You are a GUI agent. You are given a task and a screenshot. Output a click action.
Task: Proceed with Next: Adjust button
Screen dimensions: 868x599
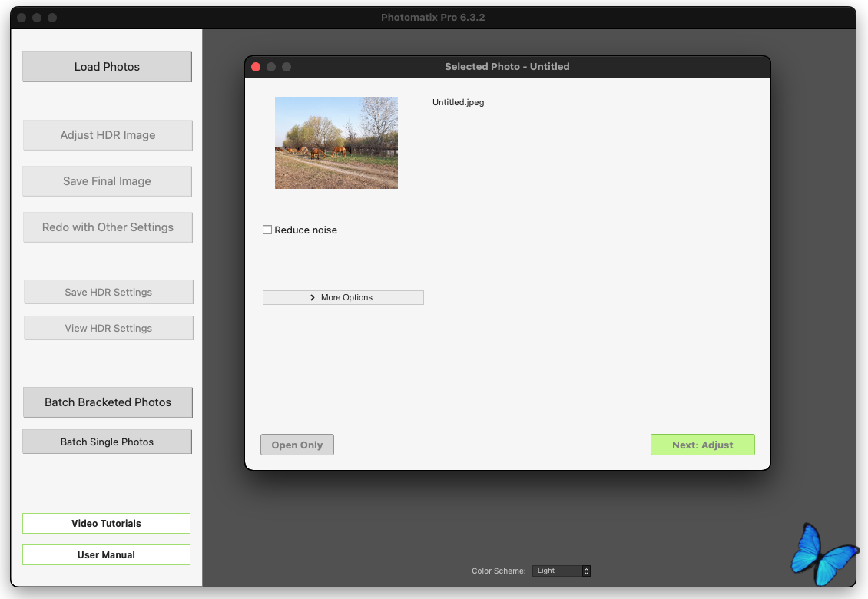(703, 445)
